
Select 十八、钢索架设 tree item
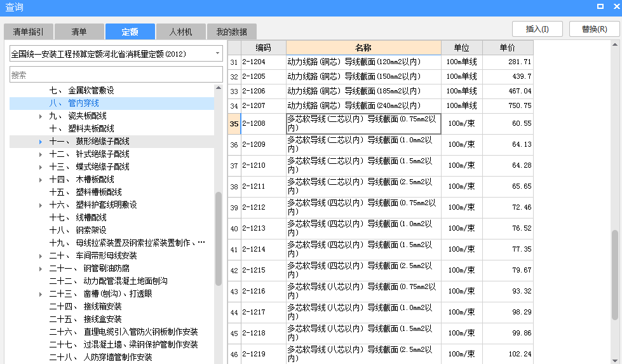click(78, 230)
